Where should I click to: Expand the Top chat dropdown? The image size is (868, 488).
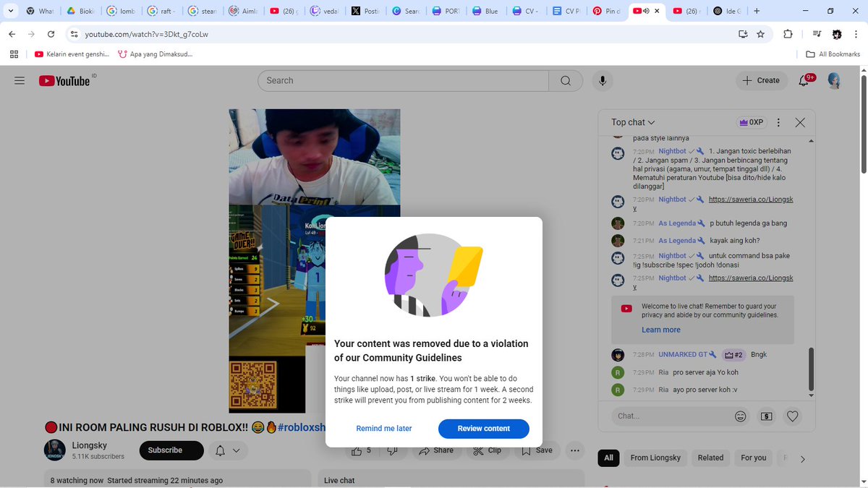tap(633, 122)
